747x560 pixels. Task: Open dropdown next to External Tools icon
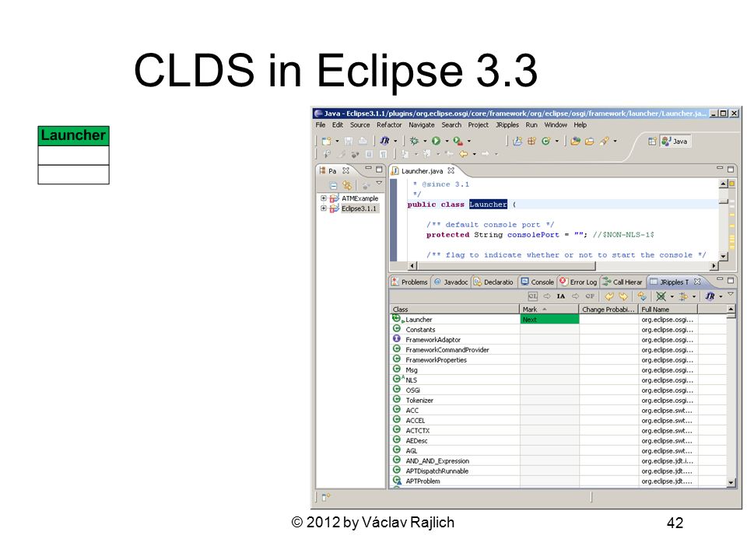(468, 142)
